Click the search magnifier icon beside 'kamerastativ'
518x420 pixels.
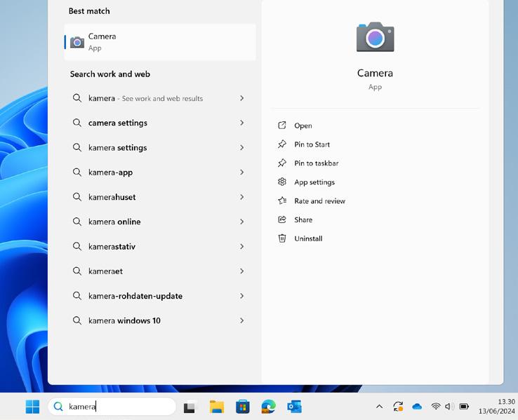pos(77,246)
